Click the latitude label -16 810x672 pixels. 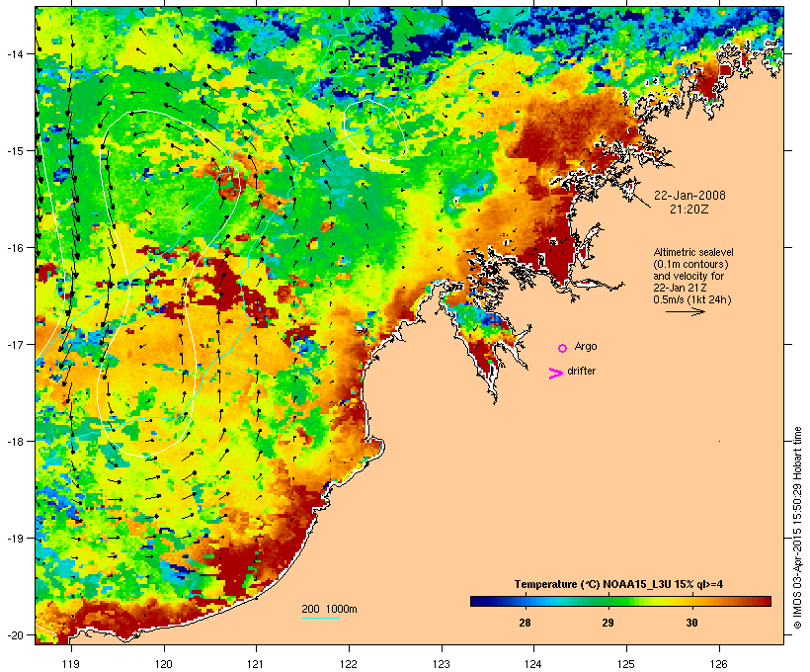click(14, 248)
